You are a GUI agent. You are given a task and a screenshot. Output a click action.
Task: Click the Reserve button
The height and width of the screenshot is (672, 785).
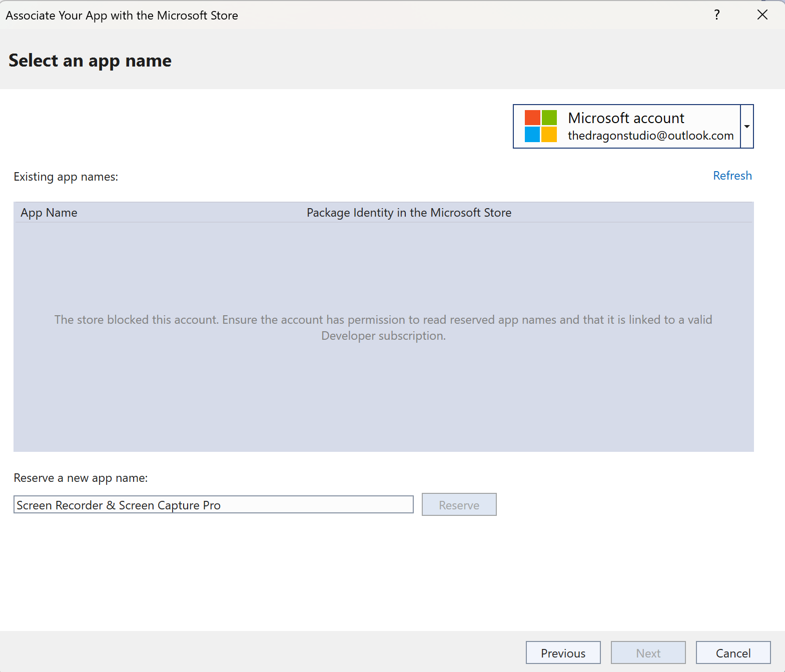[x=459, y=504]
